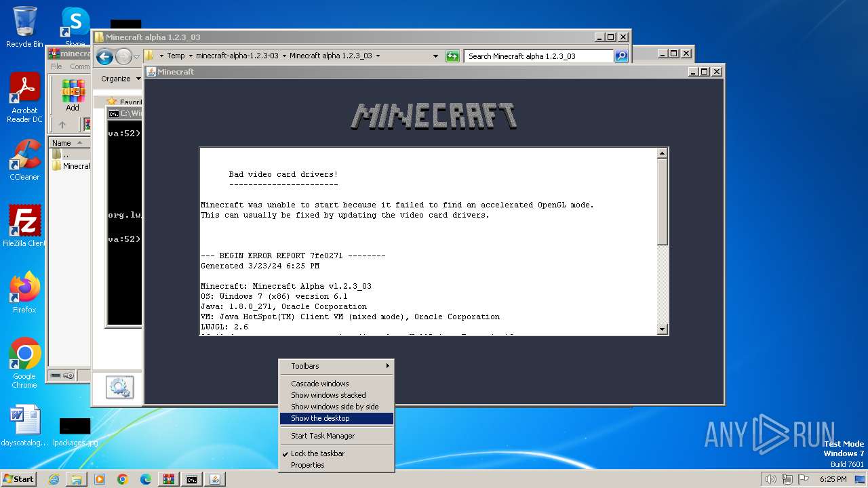This screenshot has width=868, height=488.
Task: Click the Action Center flag tray icon
Action: 804,479
